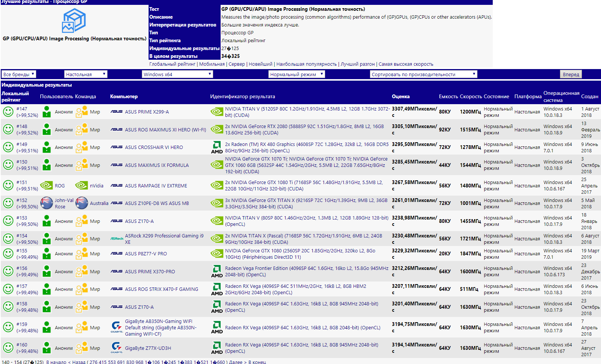Click the smiley face for rank #160

[8, 348]
